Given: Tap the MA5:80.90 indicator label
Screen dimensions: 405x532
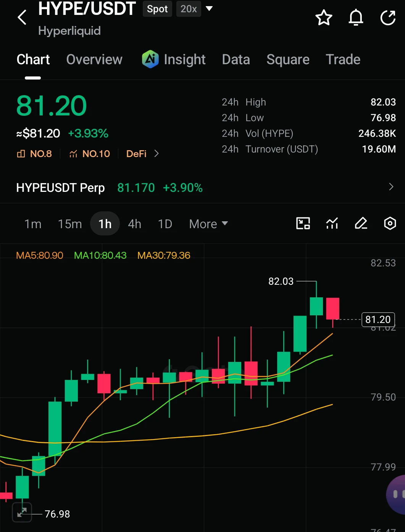Looking at the screenshot, I should [40, 255].
